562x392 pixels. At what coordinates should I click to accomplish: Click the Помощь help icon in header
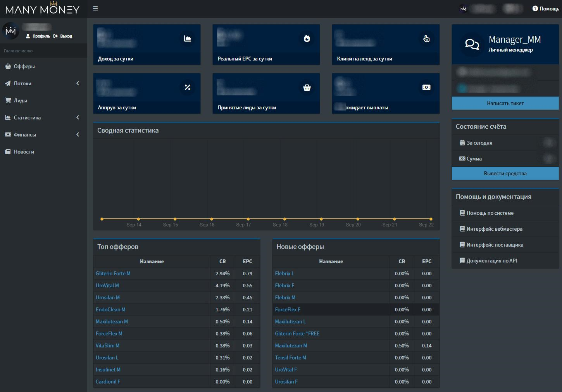(535, 9)
